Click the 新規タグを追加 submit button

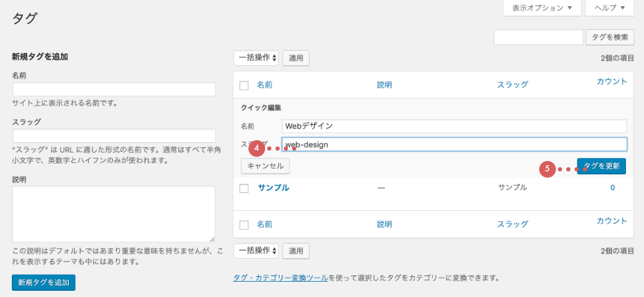pyautogui.click(x=44, y=282)
